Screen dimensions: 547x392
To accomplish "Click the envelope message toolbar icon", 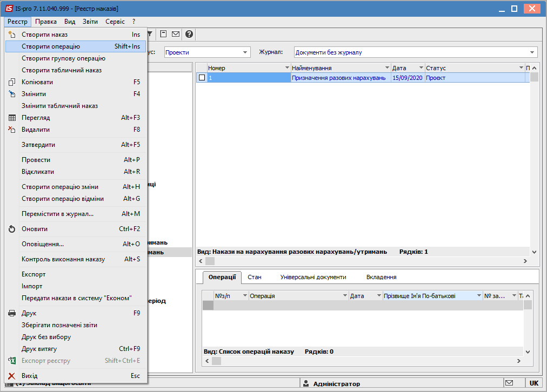I will [176, 34].
